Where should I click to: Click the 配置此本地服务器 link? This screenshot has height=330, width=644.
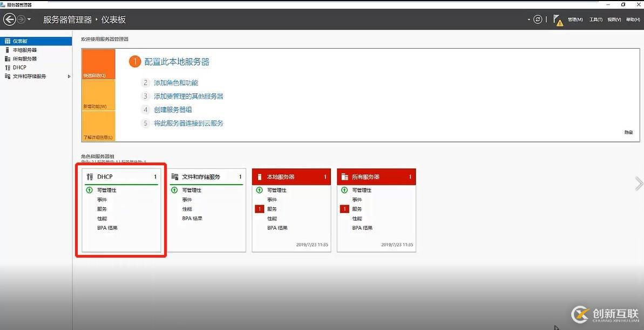[177, 62]
